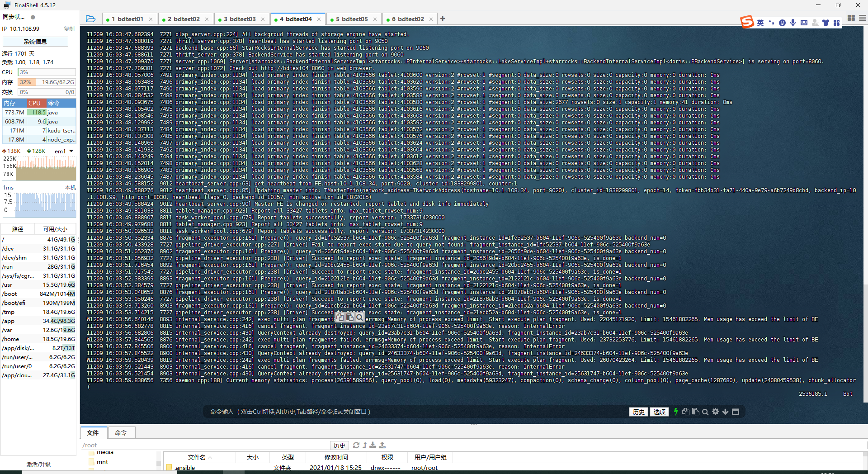
Task: Toggle Sogou punctuation mode
Action: pyautogui.click(x=771, y=23)
